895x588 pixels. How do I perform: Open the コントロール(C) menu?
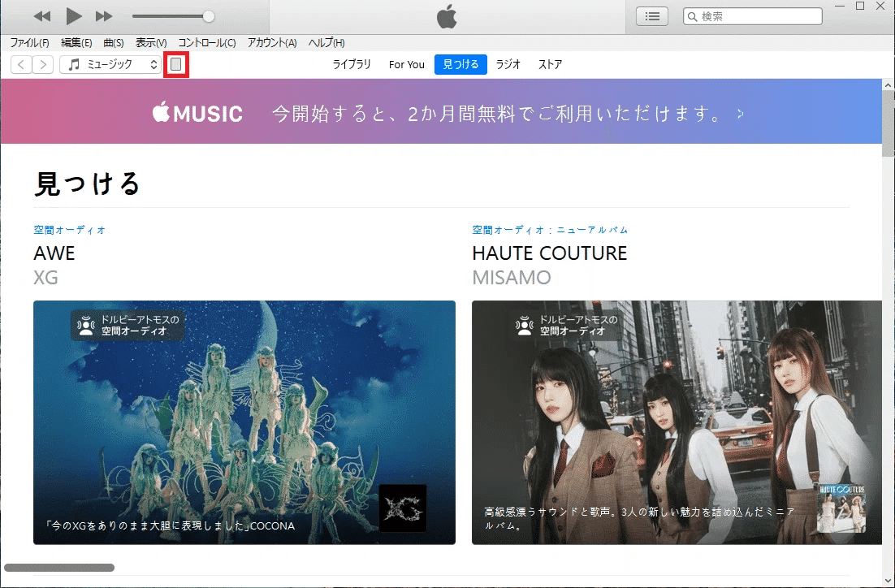point(206,43)
